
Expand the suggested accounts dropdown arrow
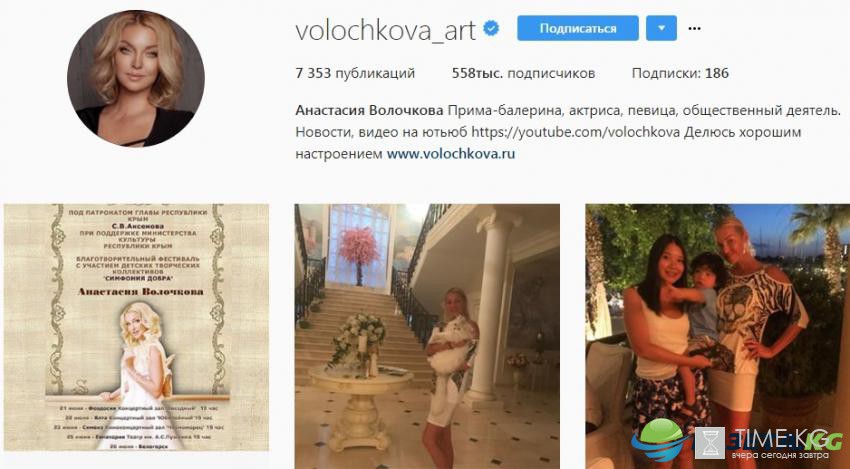[x=661, y=28]
